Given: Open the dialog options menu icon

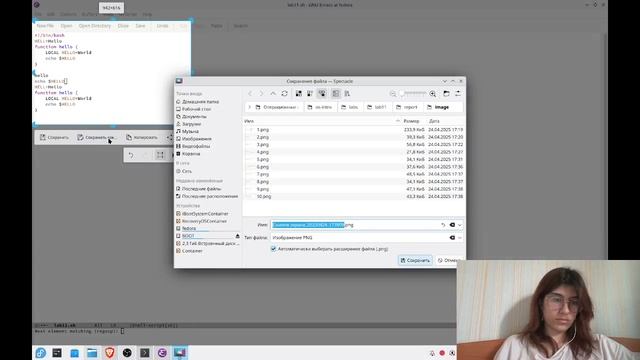Looking at the screenshot, I should click(458, 93).
